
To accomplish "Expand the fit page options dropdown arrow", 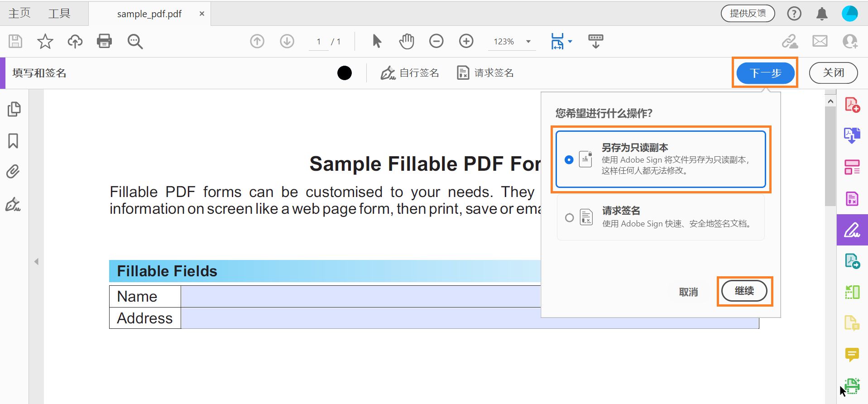I will (570, 41).
